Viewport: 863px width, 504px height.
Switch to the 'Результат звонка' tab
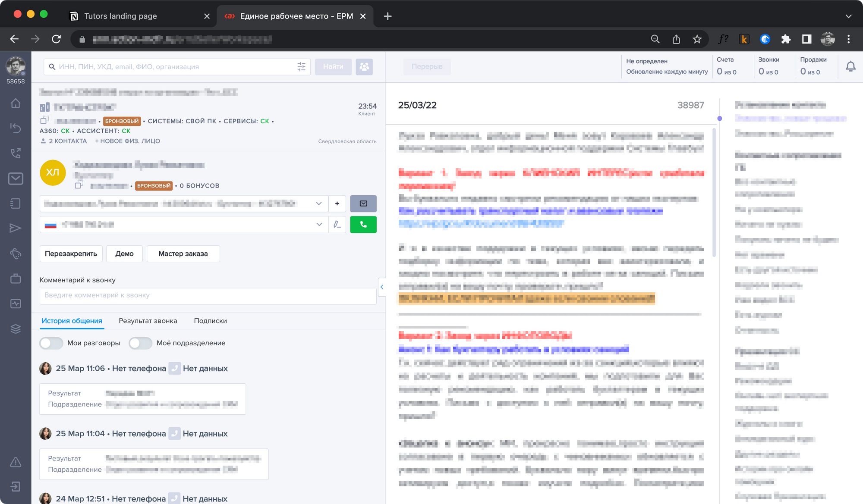pos(148,320)
